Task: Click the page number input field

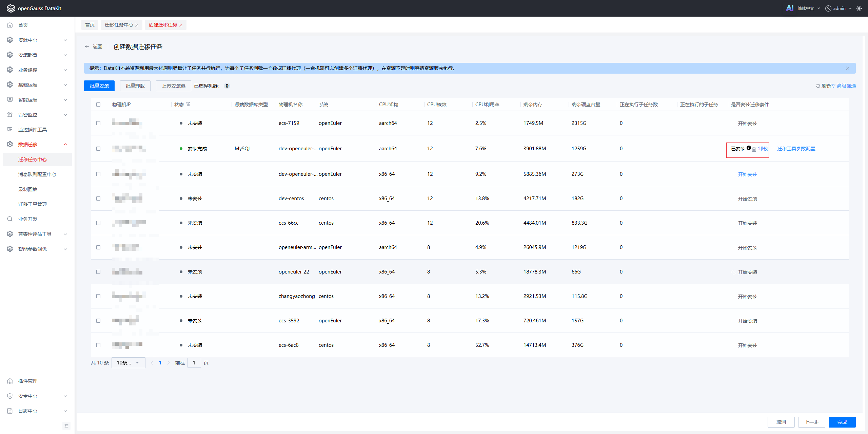Action: click(194, 363)
